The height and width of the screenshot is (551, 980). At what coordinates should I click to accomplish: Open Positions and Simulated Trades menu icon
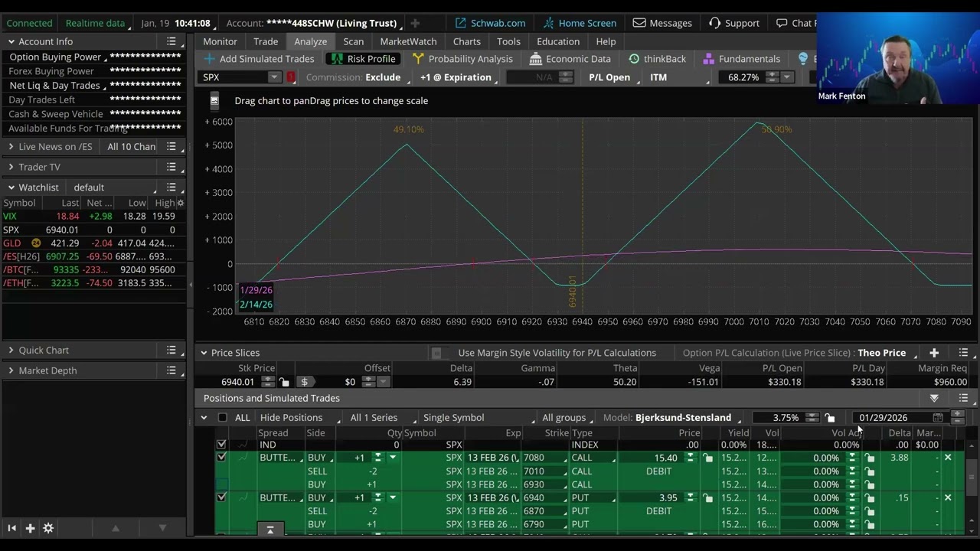(963, 398)
